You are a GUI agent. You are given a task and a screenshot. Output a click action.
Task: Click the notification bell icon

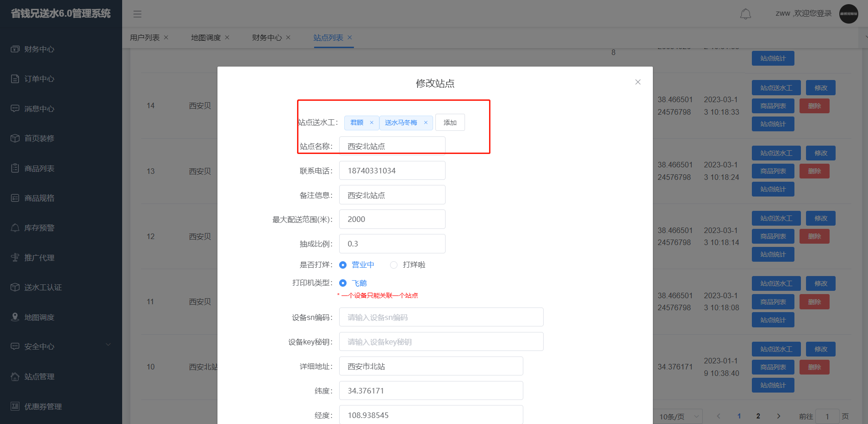click(x=745, y=14)
